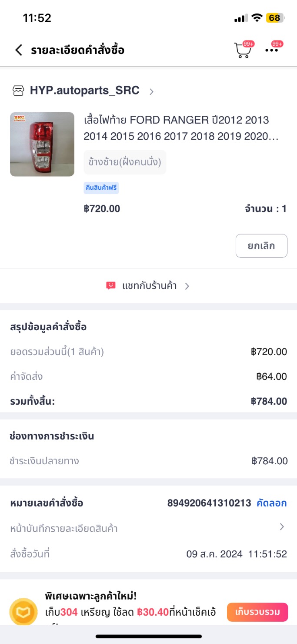Tap the gold coin reward icon

click(23, 612)
